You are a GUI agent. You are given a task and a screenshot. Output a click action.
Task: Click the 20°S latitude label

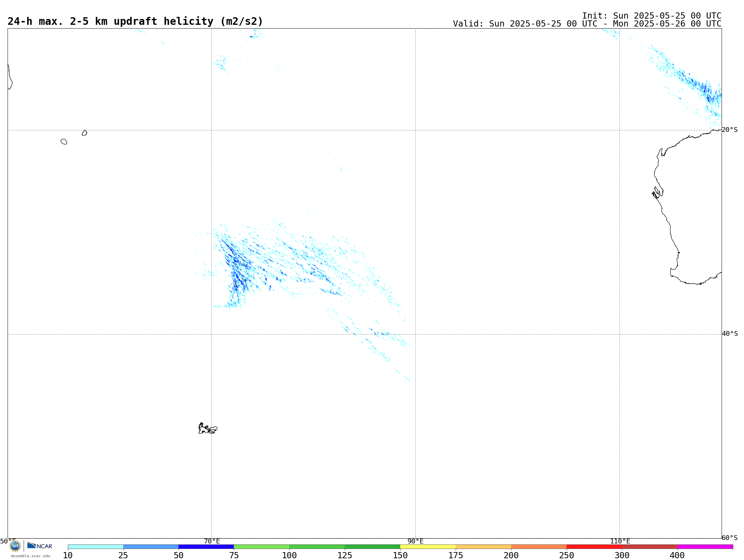730,130
